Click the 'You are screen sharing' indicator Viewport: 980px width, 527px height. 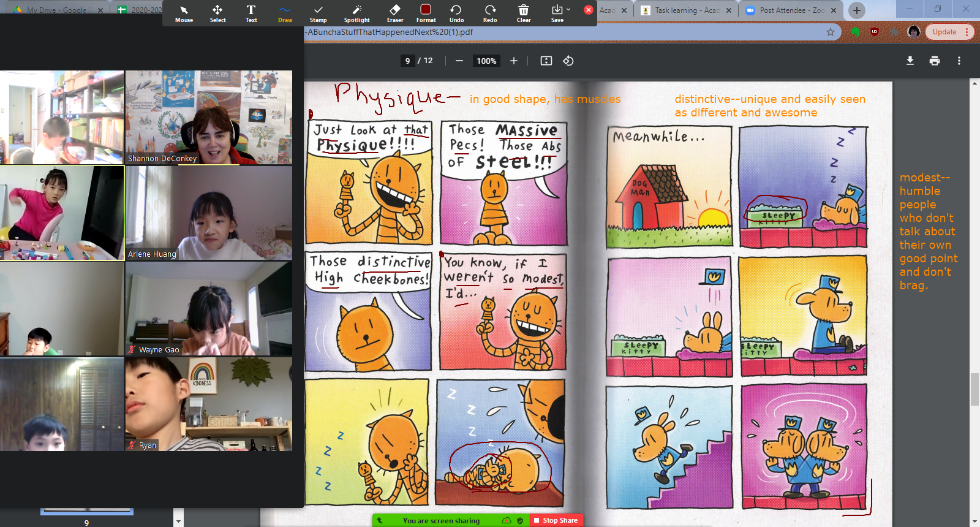(x=441, y=520)
